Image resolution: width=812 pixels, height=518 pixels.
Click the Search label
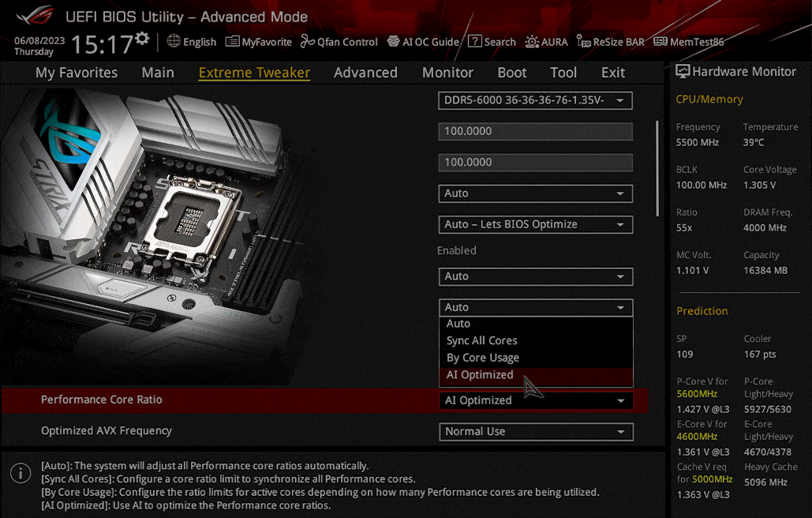coord(500,42)
